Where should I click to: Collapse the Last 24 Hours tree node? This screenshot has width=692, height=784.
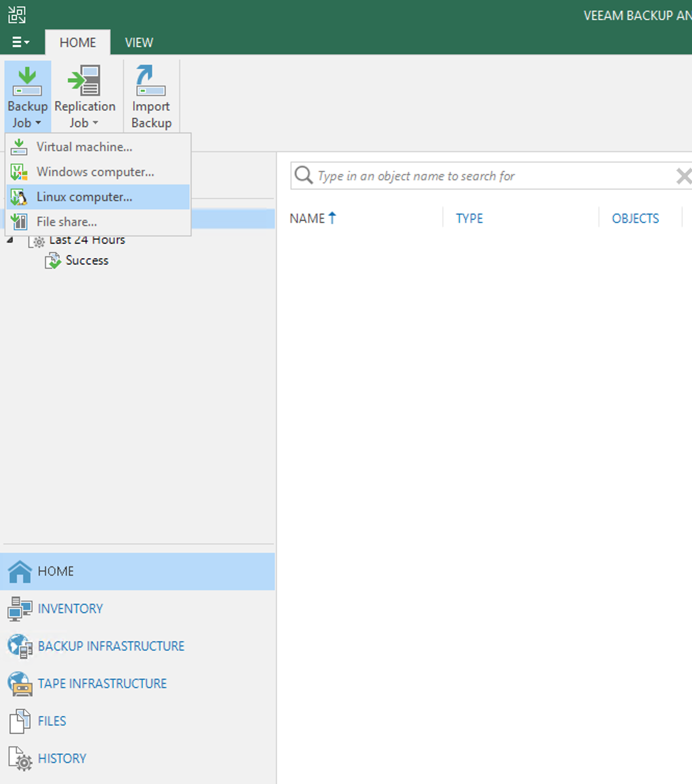[x=10, y=240]
